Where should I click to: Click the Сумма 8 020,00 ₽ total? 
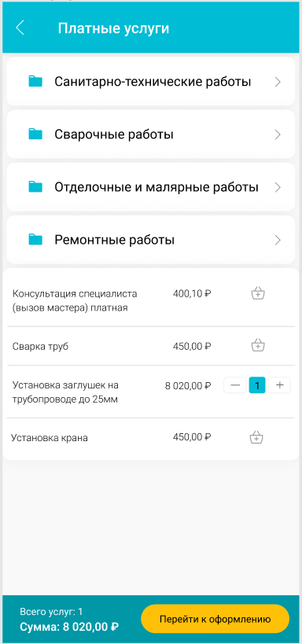[x=69, y=627]
